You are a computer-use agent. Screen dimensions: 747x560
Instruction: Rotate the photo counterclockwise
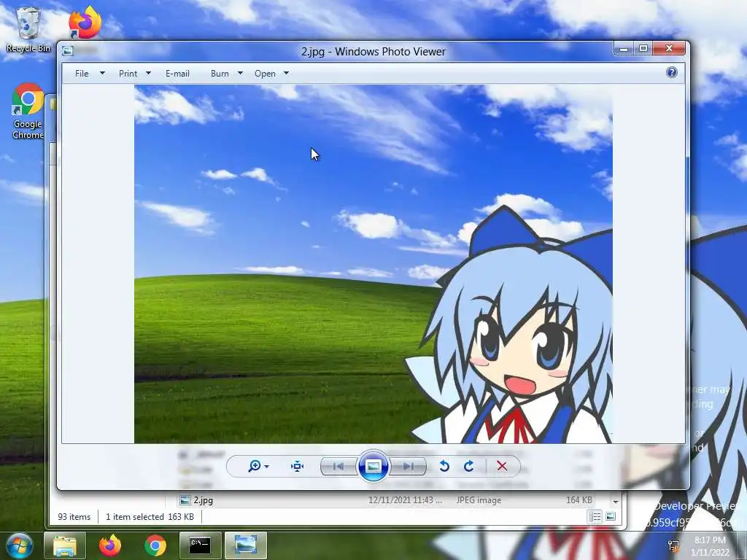pyautogui.click(x=444, y=466)
